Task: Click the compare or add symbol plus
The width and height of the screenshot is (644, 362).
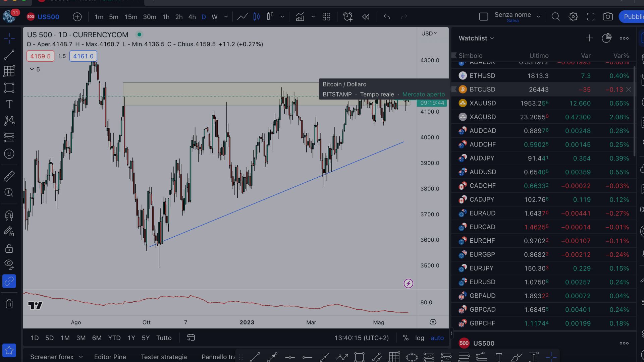Action: [77, 17]
